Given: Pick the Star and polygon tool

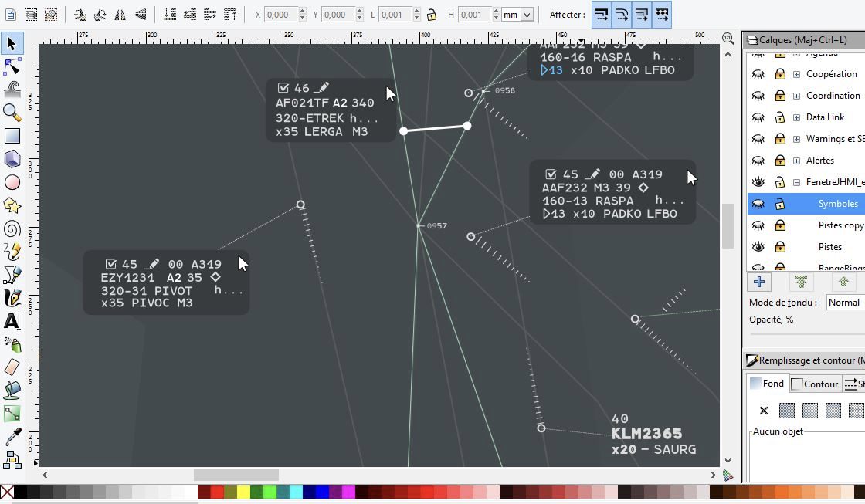Looking at the screenshot, I should click(12, 205).
